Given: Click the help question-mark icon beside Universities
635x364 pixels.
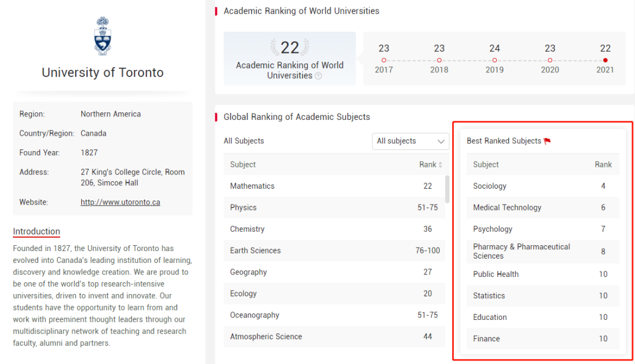Looking at the screenshot, I should pos(318,76).
